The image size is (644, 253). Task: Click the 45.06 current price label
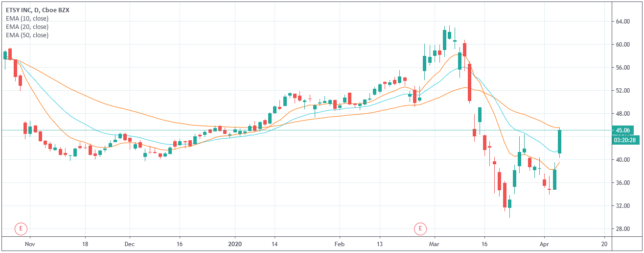[622, 130]
